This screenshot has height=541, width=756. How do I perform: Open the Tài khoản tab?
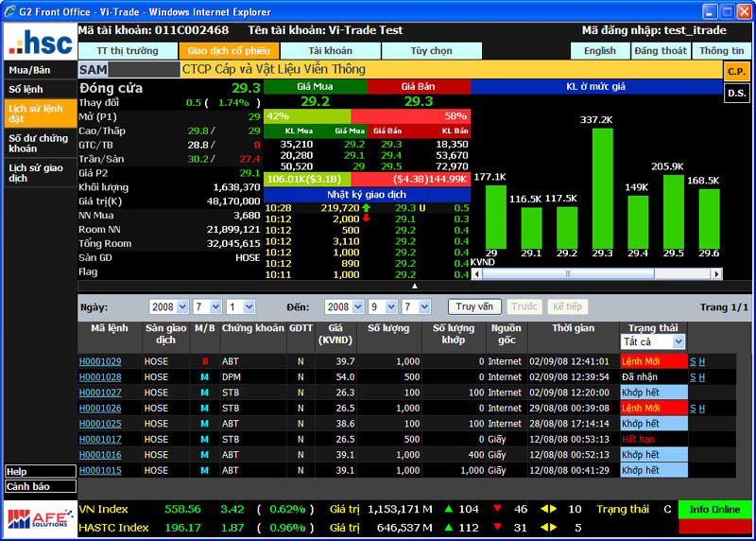[x=330, y=50]
